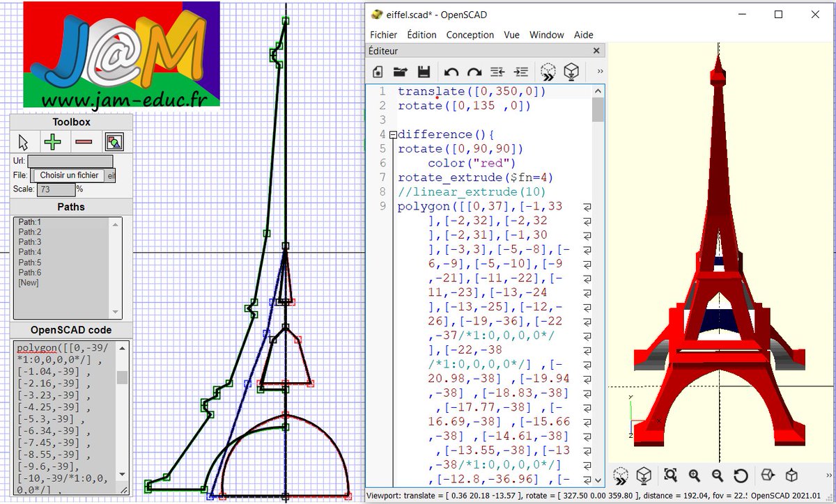Image resolution: width=836 pixels, height=504 pixels.
Task: Click the Render icon in the editor toolbar
Action: [571, 71]
